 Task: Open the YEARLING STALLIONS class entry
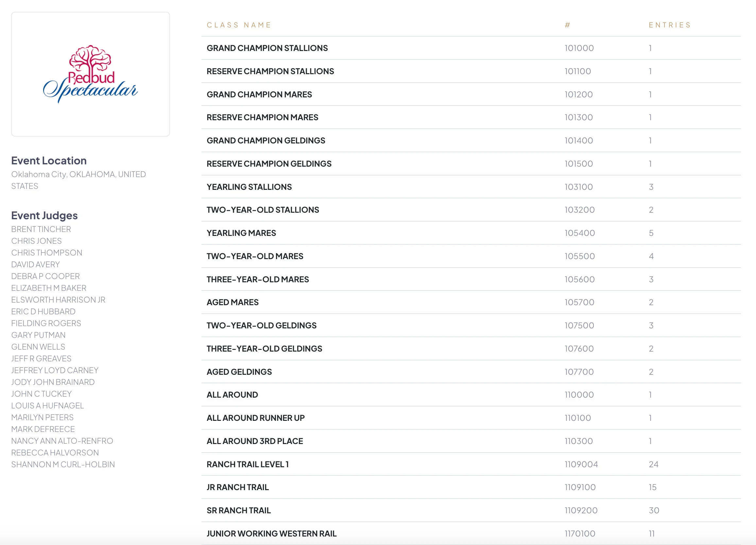coord(249,187)
